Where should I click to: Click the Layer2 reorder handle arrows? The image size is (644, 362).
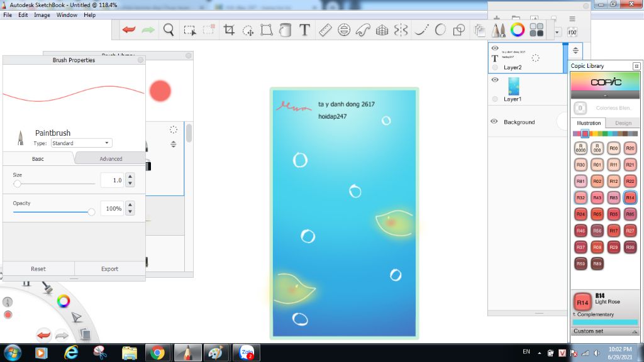click(x=575, y=50)
